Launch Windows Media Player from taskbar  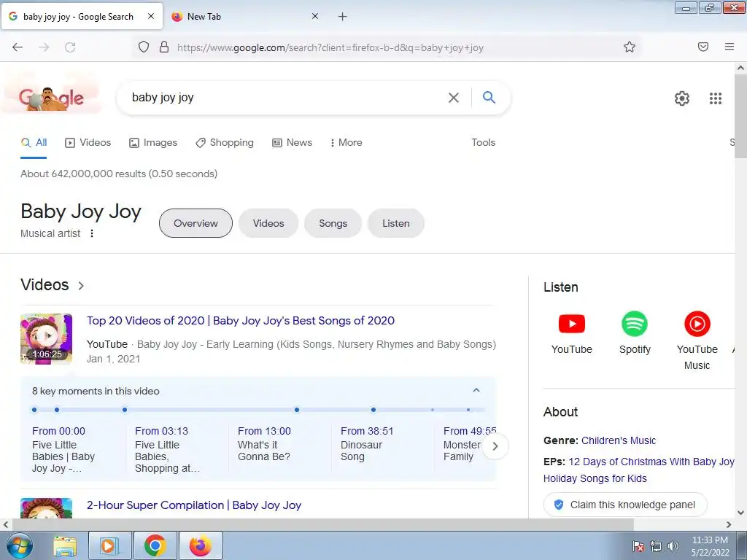tap(109, 545)
